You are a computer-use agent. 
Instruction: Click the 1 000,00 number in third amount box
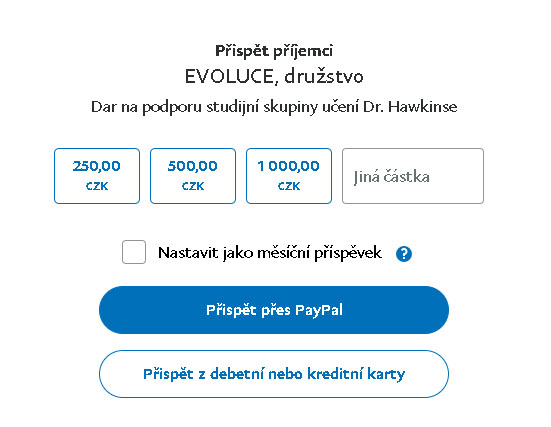click(x=289, y=166)
